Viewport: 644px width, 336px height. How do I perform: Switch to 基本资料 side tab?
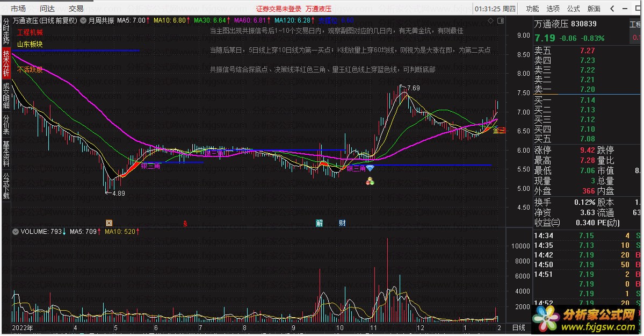coord(6,153)
